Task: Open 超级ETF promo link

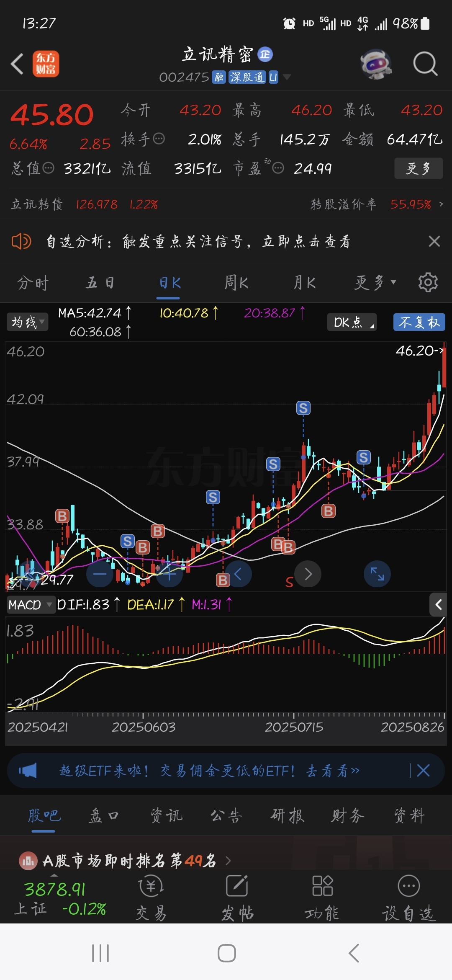Action: [x=209, y=771]
